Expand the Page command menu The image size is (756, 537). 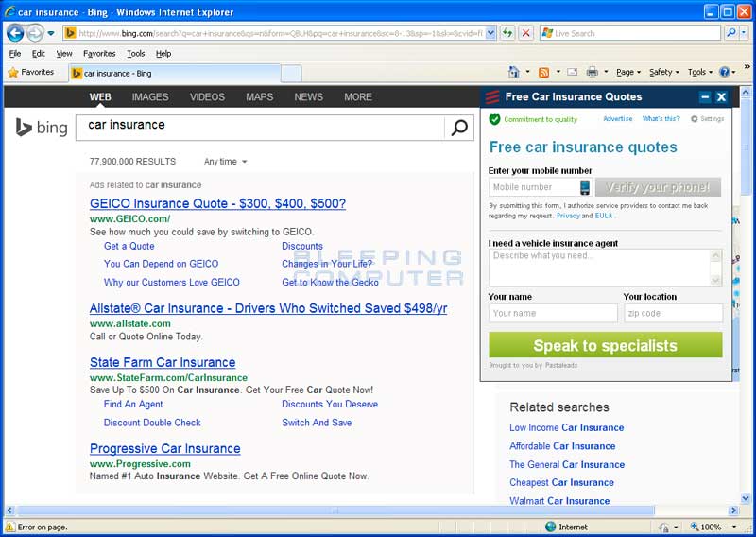click(x=628, y=72)
